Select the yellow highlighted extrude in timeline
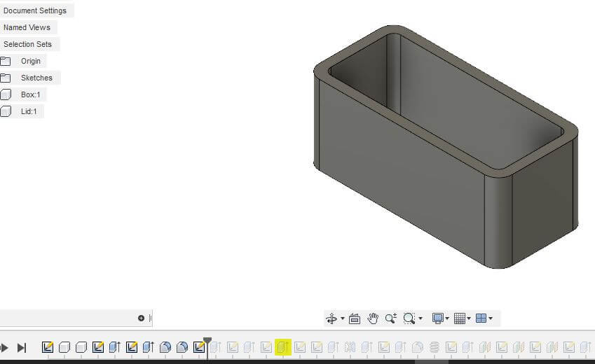This screenshot has height=364, width=595. [282, 347]
